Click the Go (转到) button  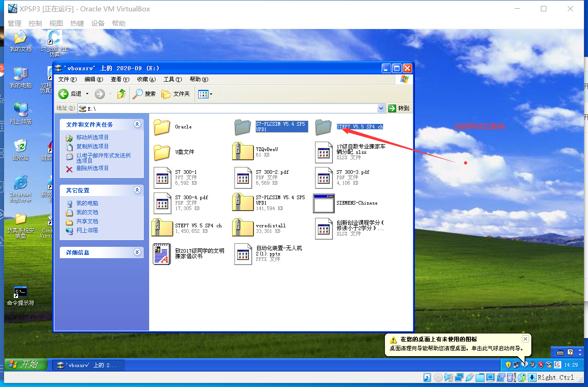[x=399, y=108]
